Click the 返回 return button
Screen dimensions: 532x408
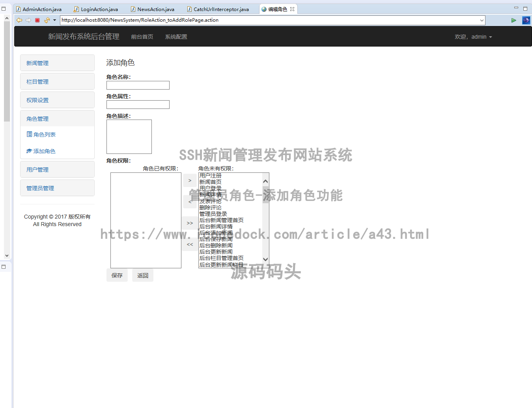143,275
